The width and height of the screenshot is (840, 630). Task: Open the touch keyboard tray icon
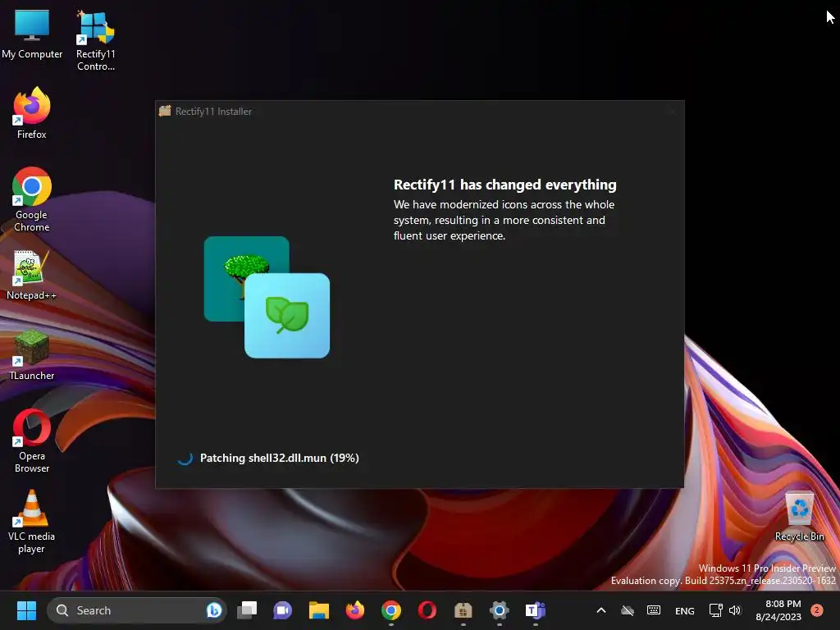click(654, 610)
